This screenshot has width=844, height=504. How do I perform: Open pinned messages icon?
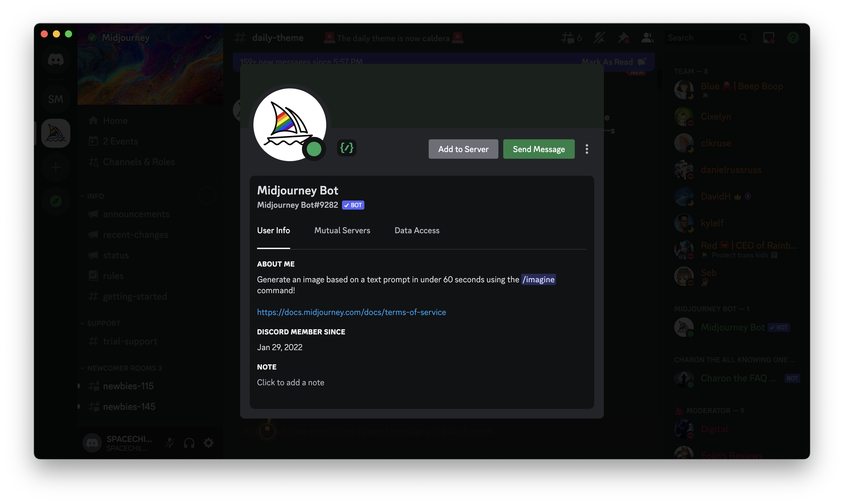(623, 38)
